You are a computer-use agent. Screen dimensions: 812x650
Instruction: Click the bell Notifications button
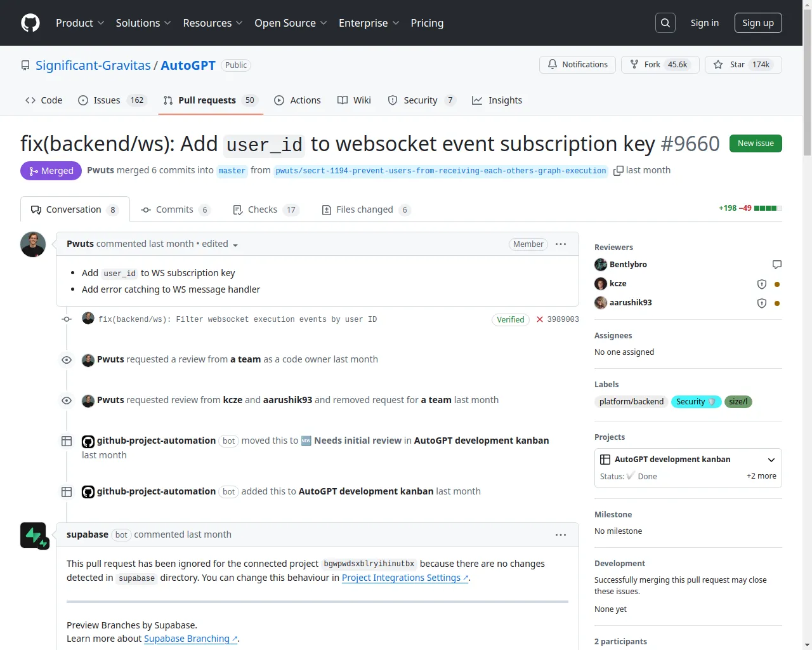[x=577, y=65]
